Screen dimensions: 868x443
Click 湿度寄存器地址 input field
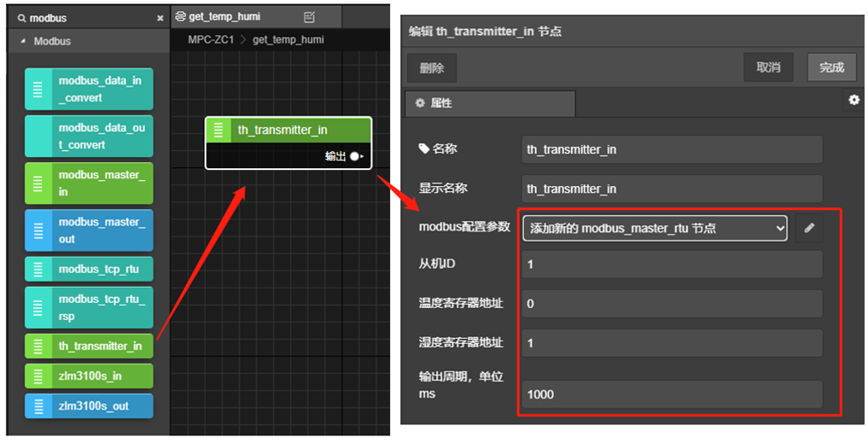(x=672, y=343)
